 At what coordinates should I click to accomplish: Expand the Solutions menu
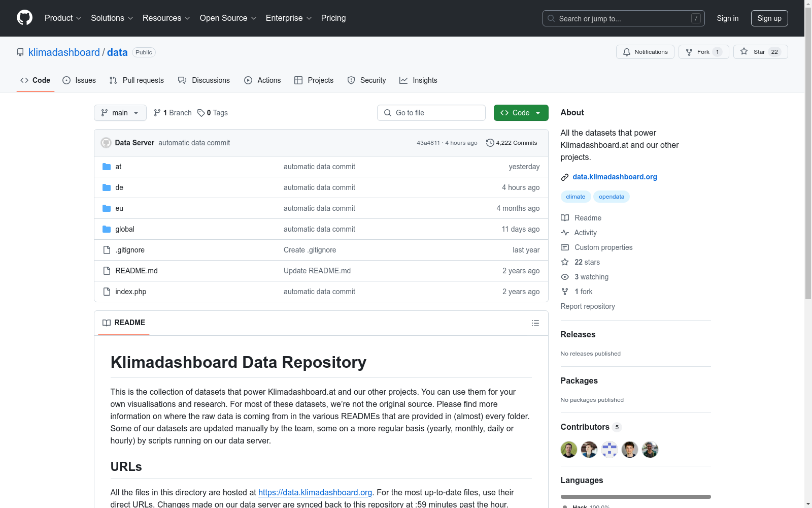(x=112, y=18)
